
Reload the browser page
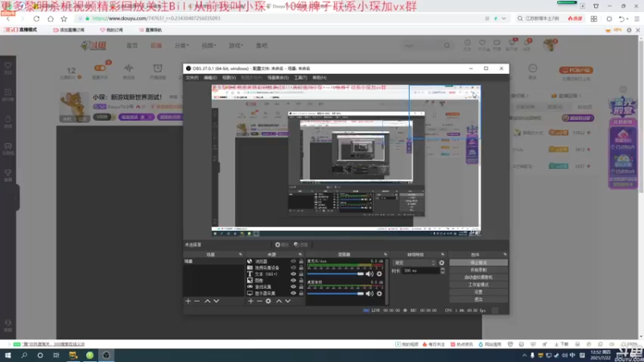click(x=36, y=19)
